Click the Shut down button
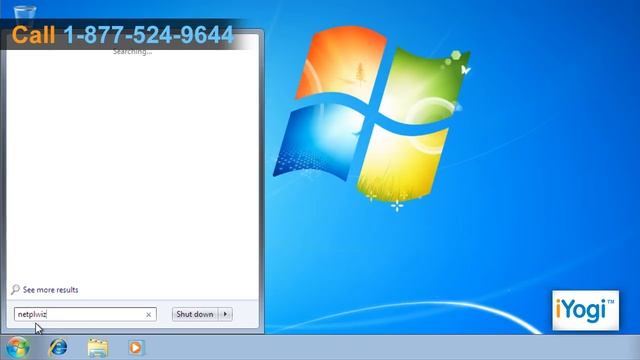 click(195, 314)
